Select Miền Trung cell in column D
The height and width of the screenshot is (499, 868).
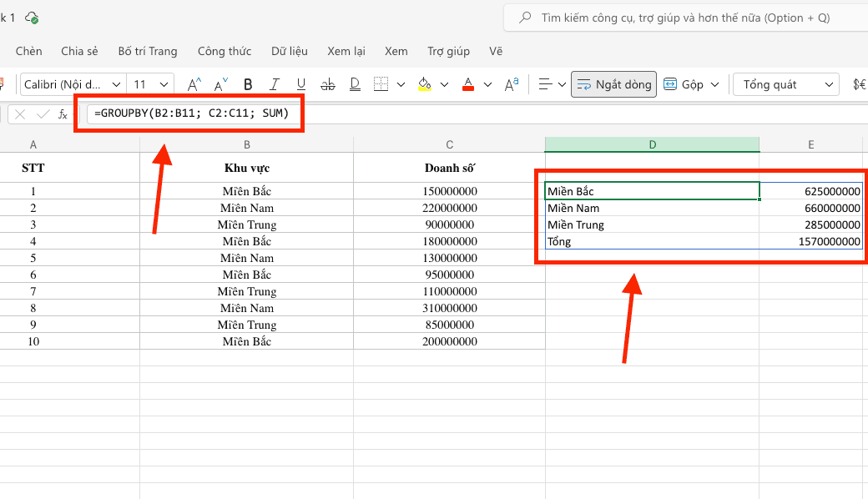coord(652,224)
